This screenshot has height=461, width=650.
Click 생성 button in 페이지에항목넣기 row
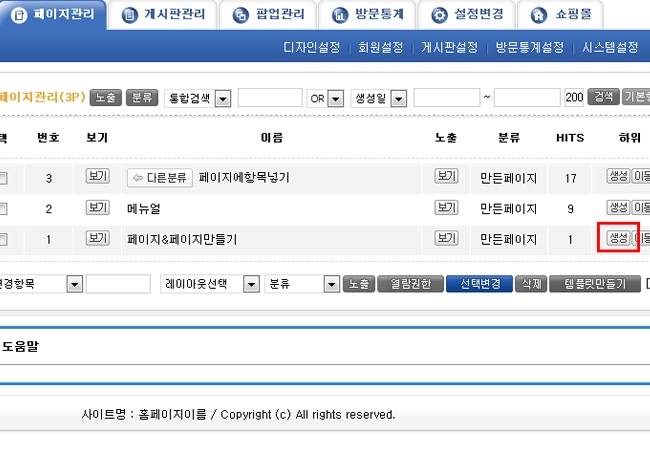click(x=618, y=176)
